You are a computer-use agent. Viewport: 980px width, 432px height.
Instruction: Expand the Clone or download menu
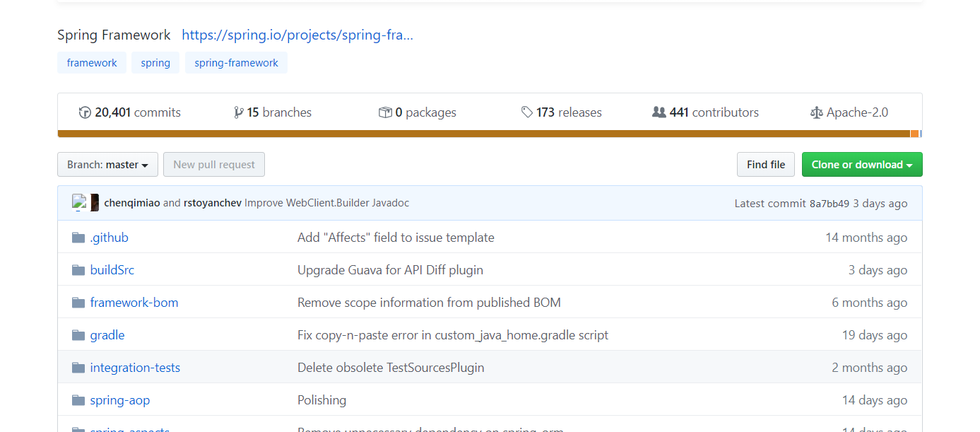[x=862, y=165]
